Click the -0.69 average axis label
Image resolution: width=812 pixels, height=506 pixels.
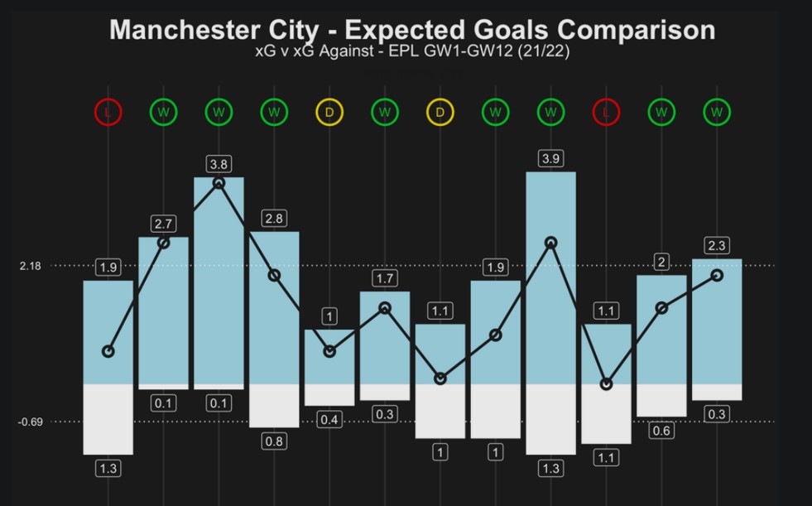point(29,422)
